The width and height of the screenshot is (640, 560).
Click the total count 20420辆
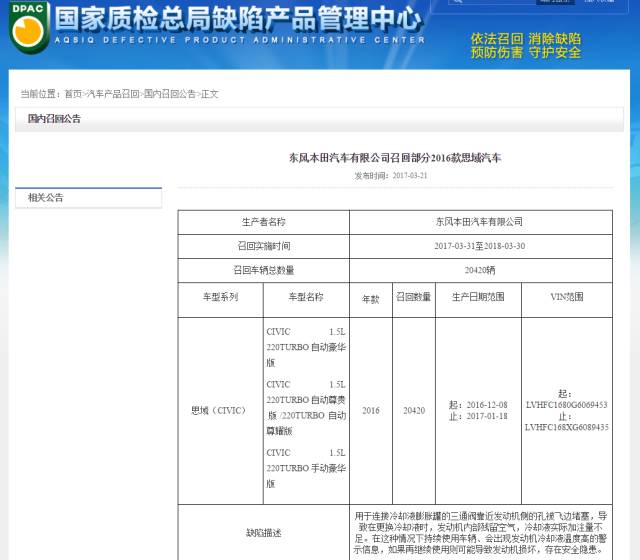480,270
